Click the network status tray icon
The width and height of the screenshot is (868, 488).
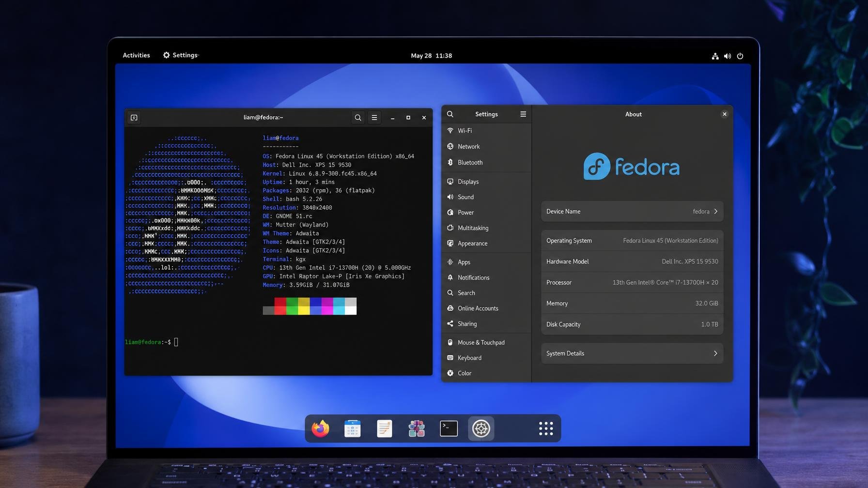(715, 56)
